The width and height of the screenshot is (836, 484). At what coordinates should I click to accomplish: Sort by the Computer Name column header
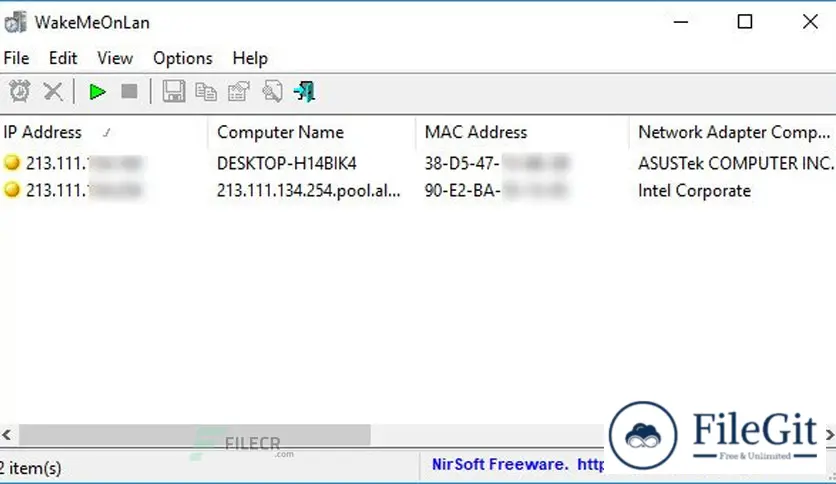(x=311, y=132)
